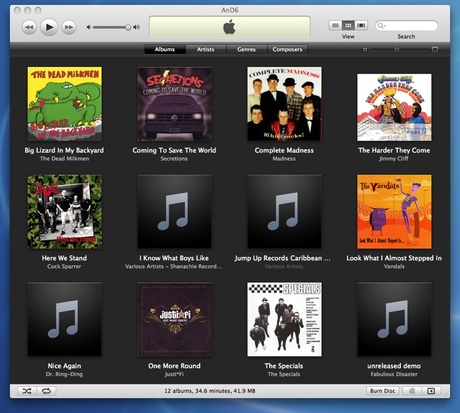Click 'Here We Stand' album title
The height and width of the screenshot is (413, 460).
(64, 258)
